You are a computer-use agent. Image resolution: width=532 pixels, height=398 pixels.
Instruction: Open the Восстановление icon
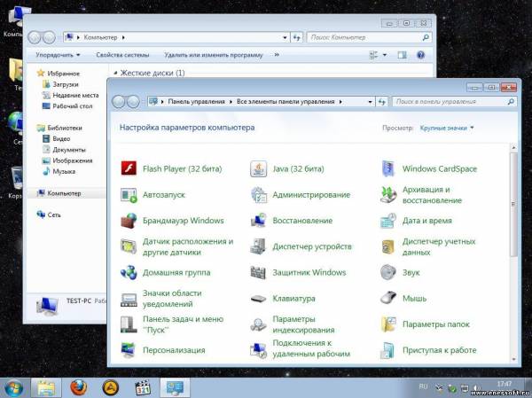(259, 221)
